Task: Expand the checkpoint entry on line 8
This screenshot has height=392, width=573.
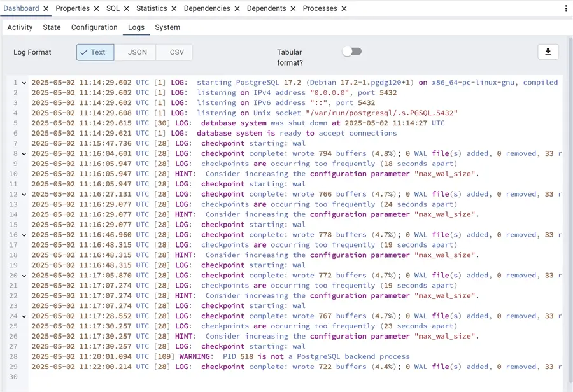Action: pos(23,153)
